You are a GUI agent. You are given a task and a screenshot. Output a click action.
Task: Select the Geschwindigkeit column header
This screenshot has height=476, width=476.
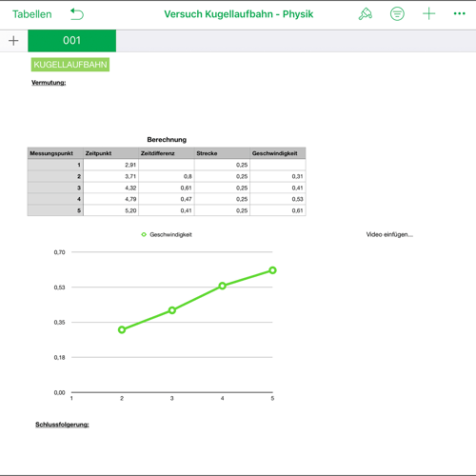click(278, 153)
